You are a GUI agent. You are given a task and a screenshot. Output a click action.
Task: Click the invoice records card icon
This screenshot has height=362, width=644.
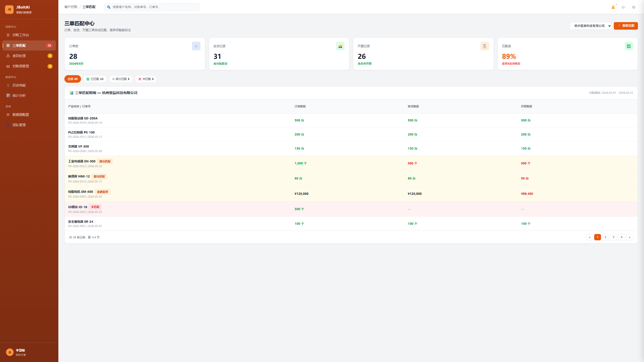(x=485, y=46)
